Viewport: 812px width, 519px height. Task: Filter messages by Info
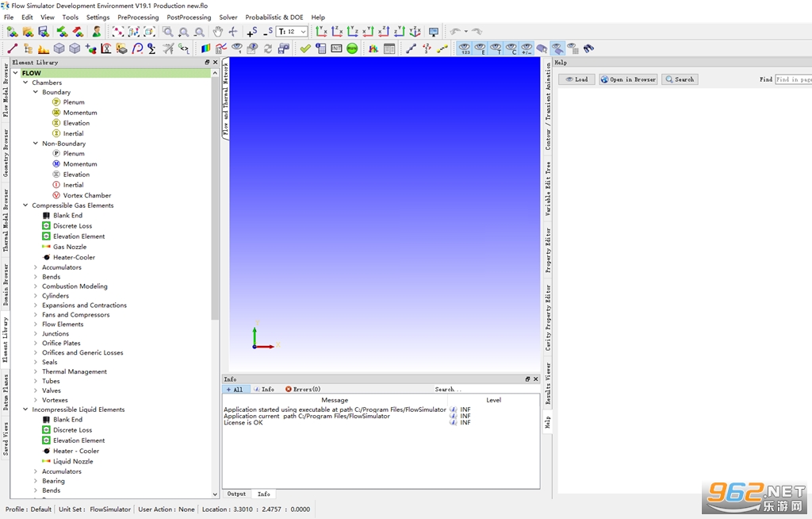pyautogui.click(x=264, y=390)
